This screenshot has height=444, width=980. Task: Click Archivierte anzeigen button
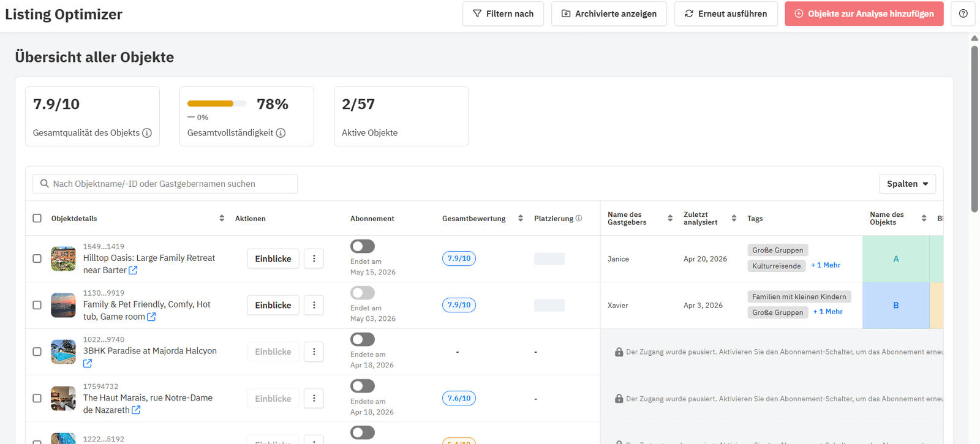(609, 13)
